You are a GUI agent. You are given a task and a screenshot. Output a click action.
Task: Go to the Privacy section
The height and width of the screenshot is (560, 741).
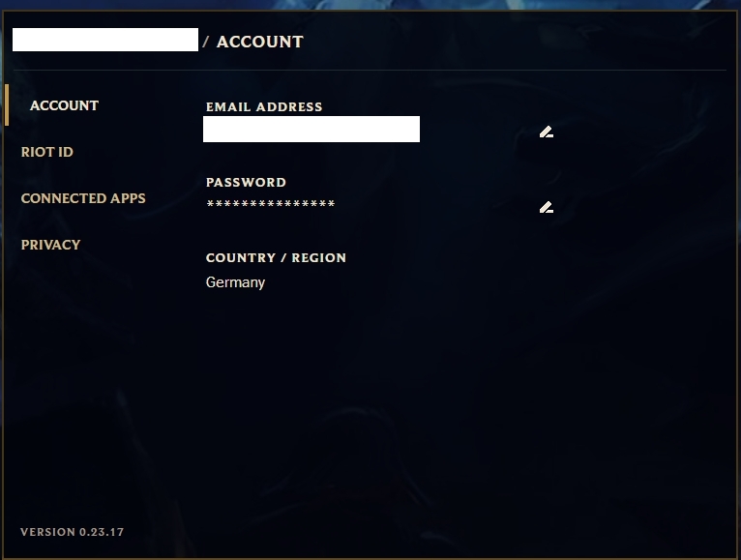[50, 245]
